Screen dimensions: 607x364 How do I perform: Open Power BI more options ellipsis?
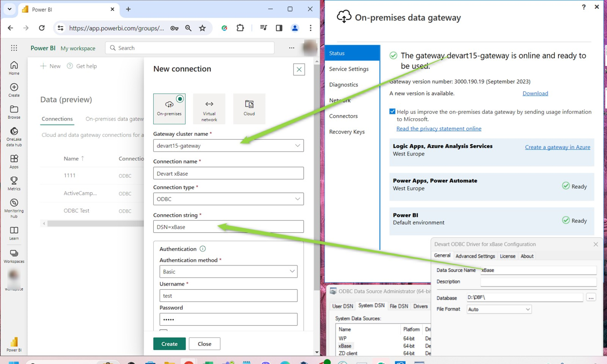[x=292, y=48]
